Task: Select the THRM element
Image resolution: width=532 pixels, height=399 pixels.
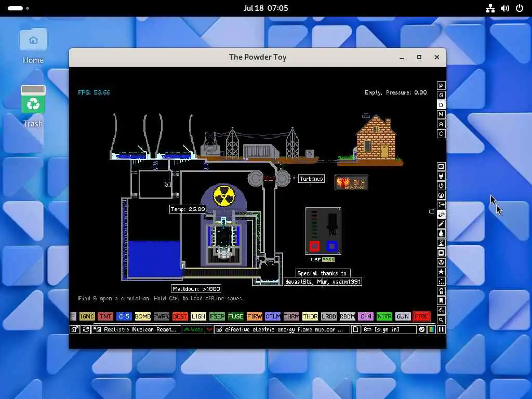Action: coord(292,316)
